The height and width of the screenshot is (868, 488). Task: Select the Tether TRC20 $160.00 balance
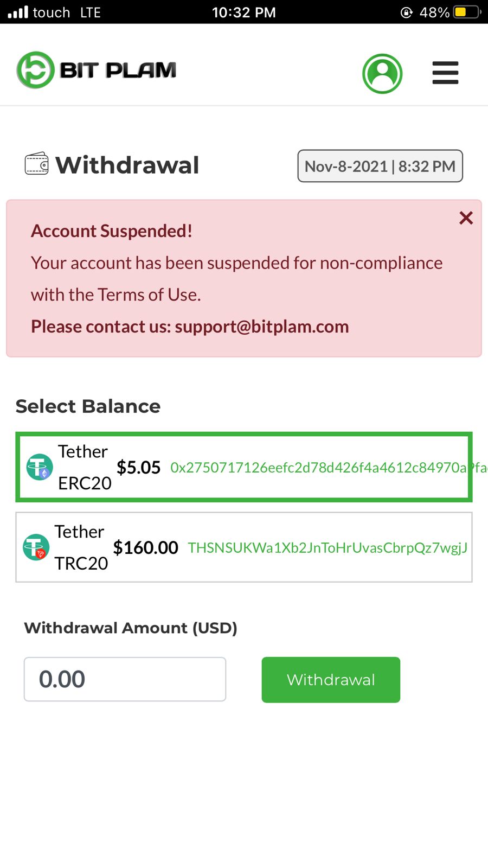(145, 547)
